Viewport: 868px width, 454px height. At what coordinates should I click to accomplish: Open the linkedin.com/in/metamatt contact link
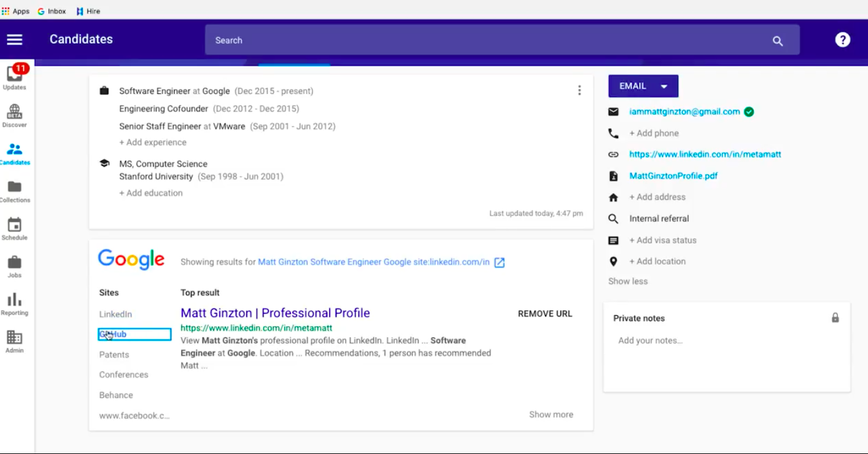[x=705, y=155]
